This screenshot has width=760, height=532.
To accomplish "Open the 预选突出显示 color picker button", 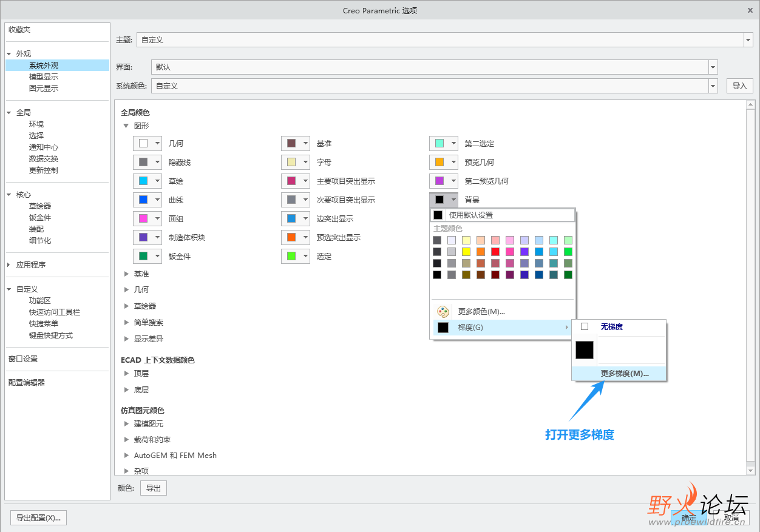I will coord(296,238).
